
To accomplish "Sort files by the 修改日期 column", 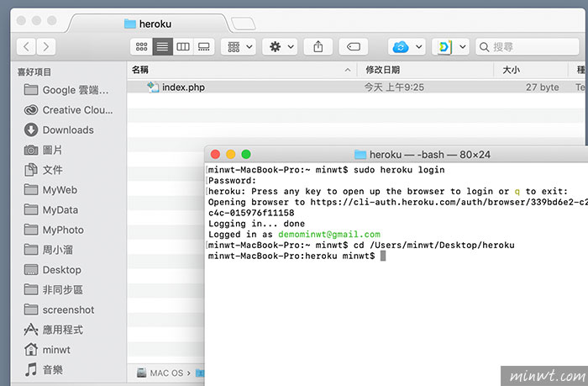I will click(x=424, y=70).
